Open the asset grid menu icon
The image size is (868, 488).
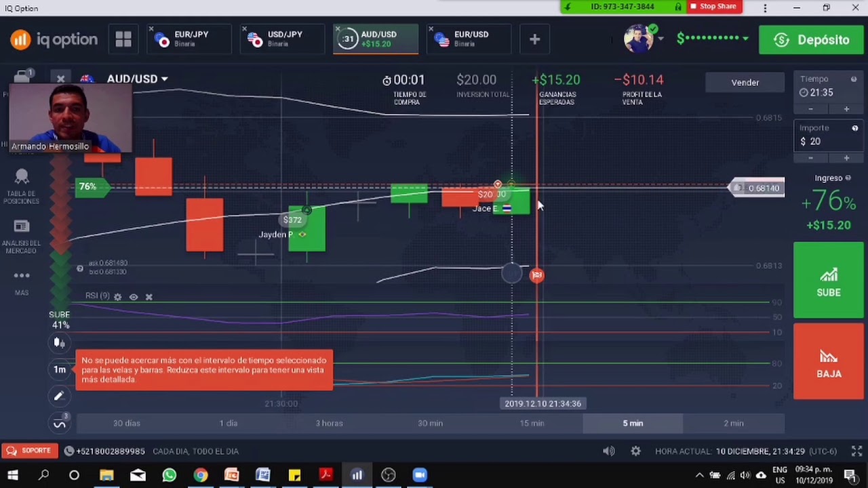[123, 39]
